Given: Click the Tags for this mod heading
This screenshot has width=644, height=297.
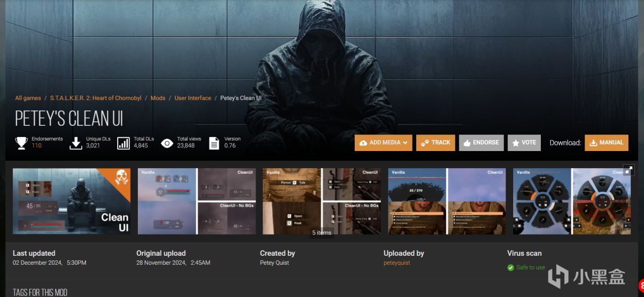Looking at the screenshot, I should pyautogui.click(x=40, y=292).
